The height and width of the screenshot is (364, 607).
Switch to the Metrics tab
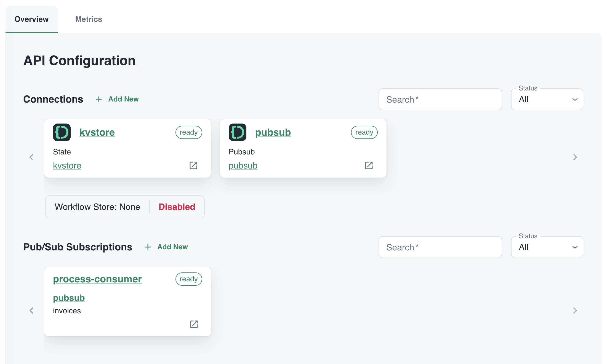(x=89, y=19)
